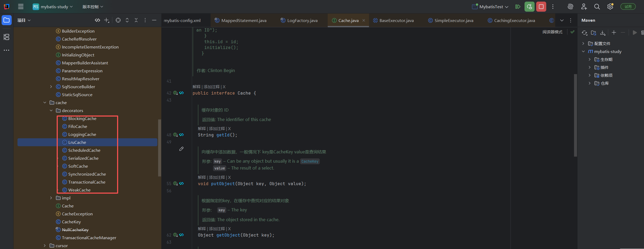Click gutter implementation icon beside getId line 48

pyautogui.click(x=175, y=135)
